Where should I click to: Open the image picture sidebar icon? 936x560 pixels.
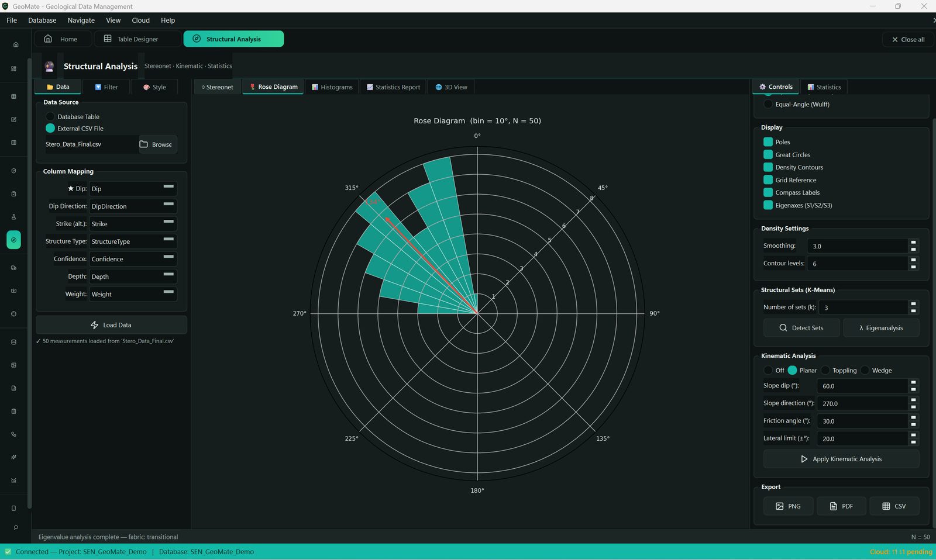coord(13,365)
